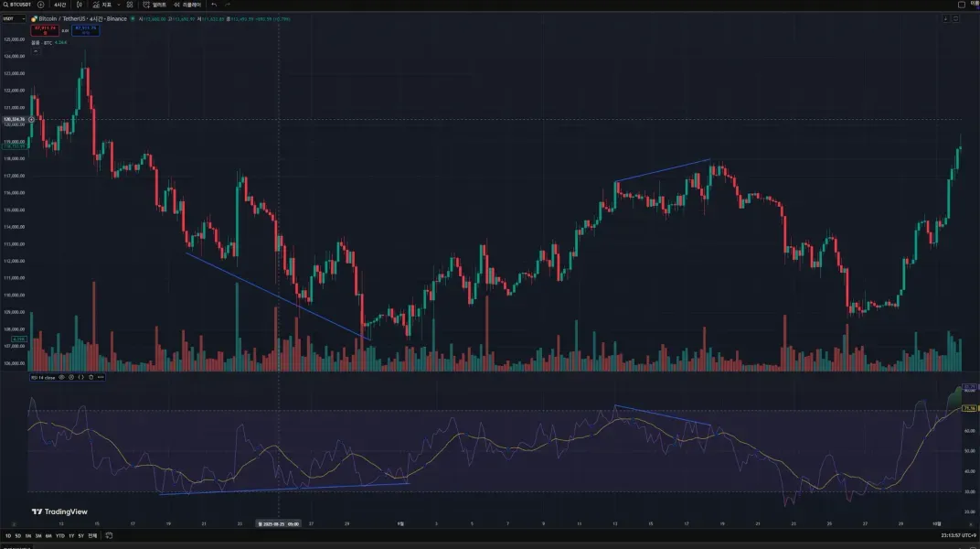Image resolution: width=980 pixels, height=549 pixels.
Task: Click the time and UTC+9 timezone display
Action: click(x=958, y=535)
